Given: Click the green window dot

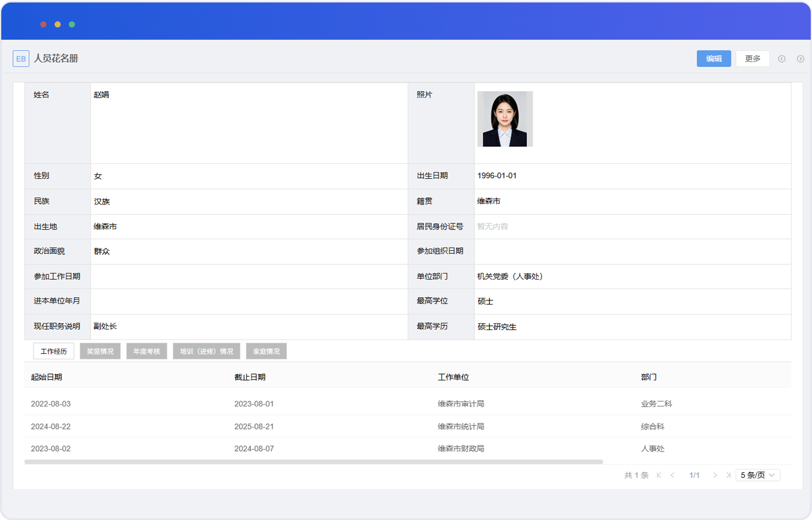Looking at the screenshot, I should (x=72, y=24).
